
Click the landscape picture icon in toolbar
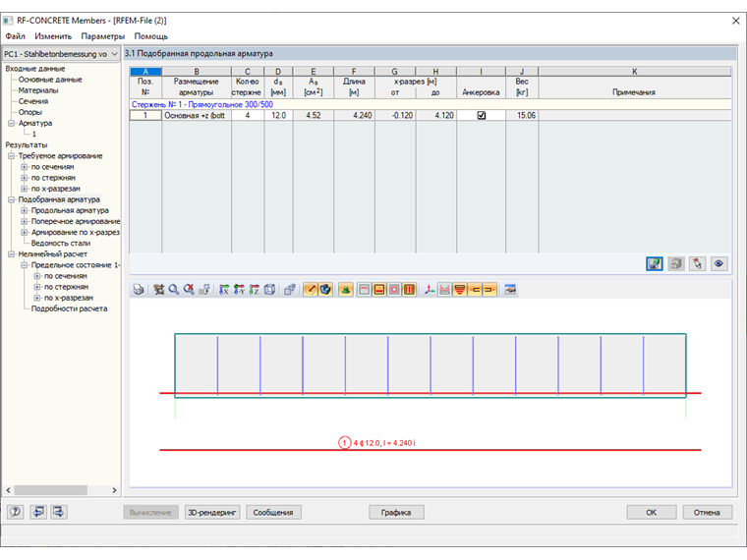[510, 290]
